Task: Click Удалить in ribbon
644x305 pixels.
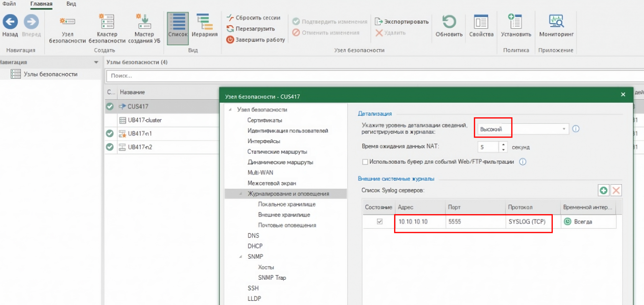Action: tap(390, 33)
